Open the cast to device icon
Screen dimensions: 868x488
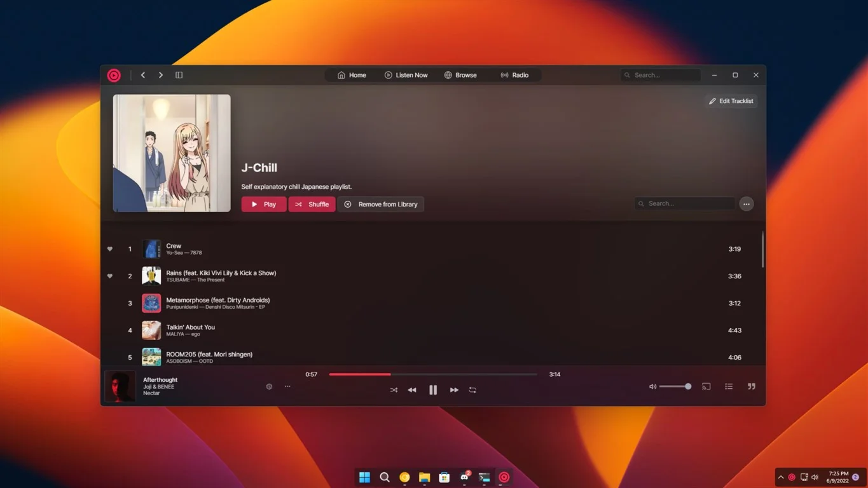(706, 386)
